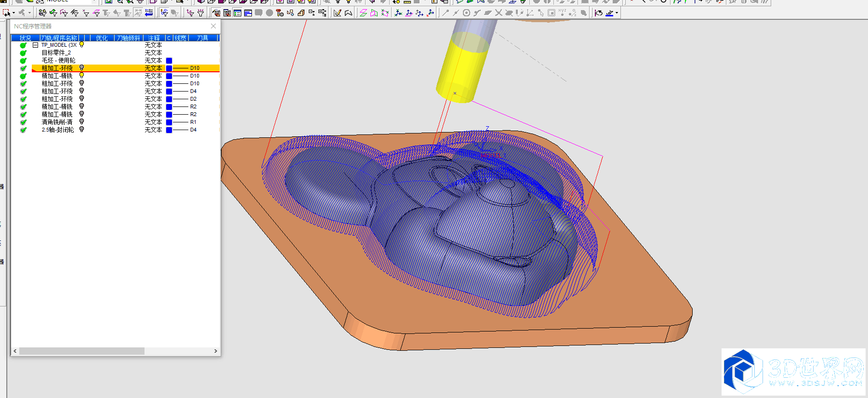The image size is (868, 398).
Task: Click the NC manager horizontal scrollbar thumb
Action: tap(82, 351)
